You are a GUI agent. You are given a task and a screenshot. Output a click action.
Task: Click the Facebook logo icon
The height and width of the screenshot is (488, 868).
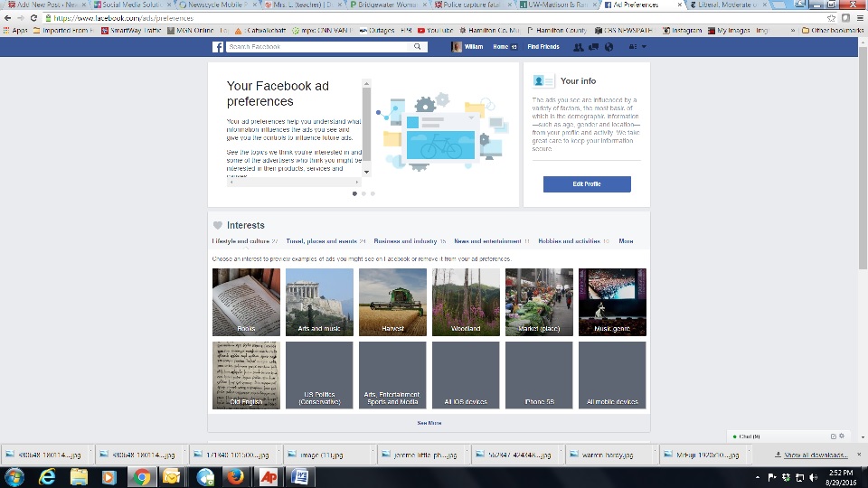[x=218, y=47]
